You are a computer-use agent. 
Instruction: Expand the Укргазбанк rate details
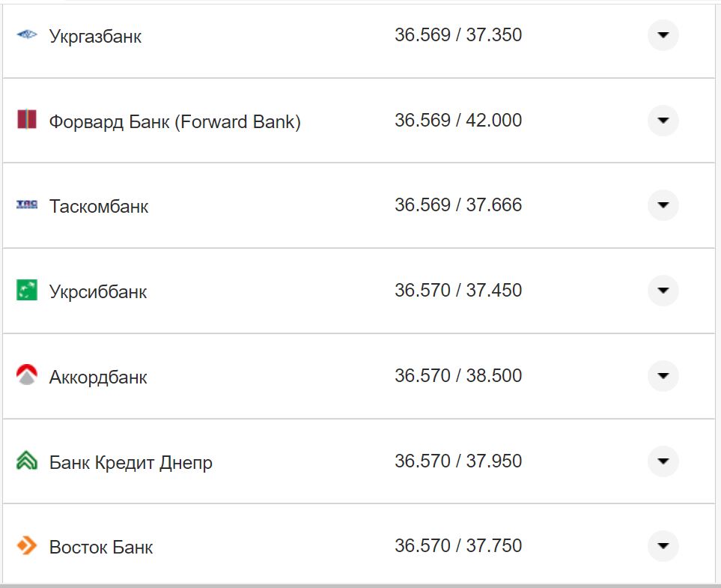point(663,34)
